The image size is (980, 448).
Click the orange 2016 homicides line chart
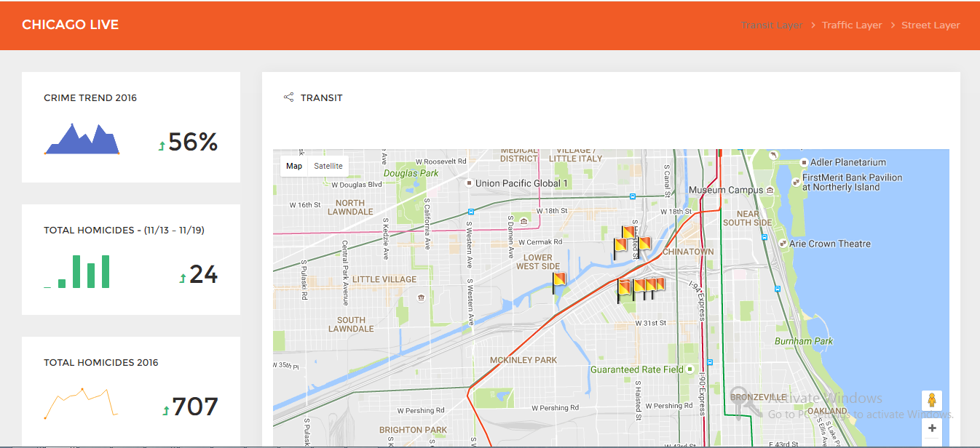click(x=82, y=403)
